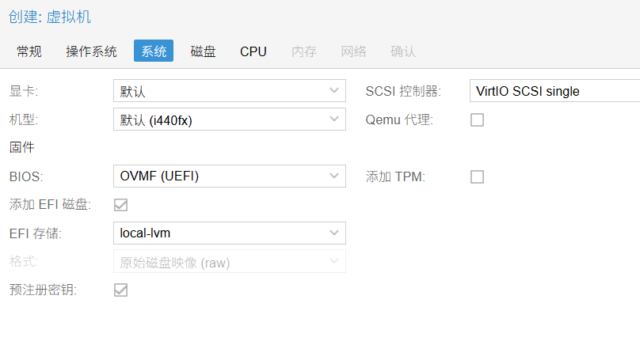
Task: Click the 创建: 虚拟机 dialog title
Action: pos(50,17)
